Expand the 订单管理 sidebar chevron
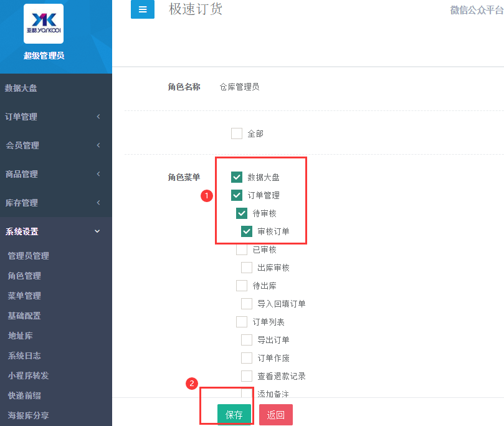 pyautogui.click(x=98, y=117)
